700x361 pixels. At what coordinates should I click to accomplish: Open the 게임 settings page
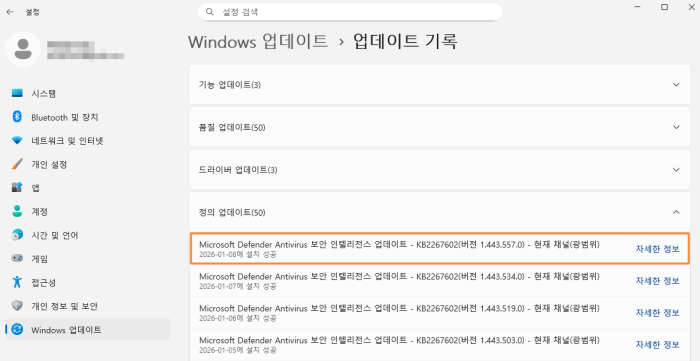tap(88, 259)
